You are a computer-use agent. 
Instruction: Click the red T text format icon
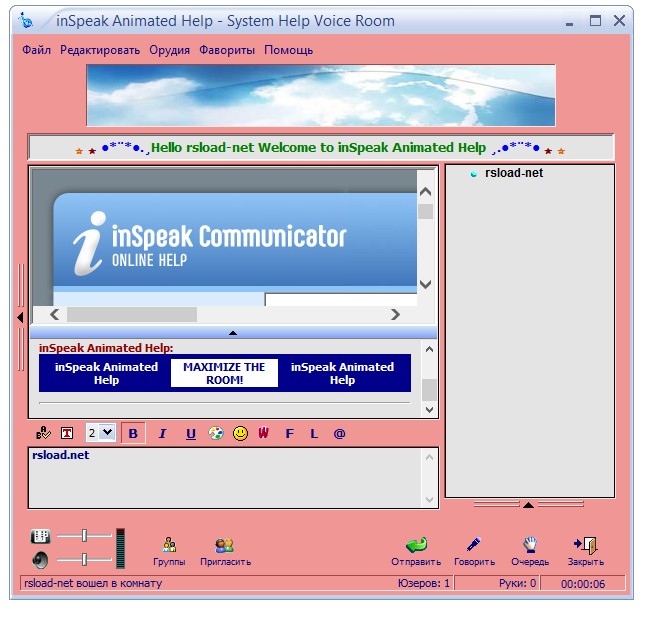67,433
